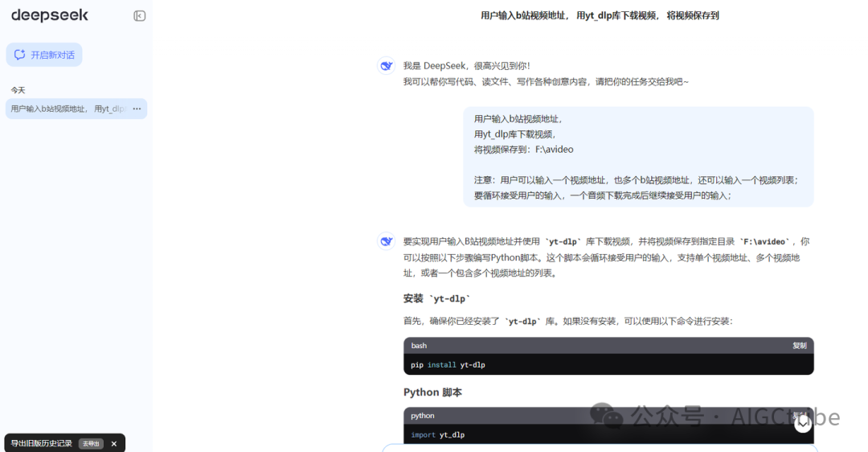This screenshot has width=868, height=452.
Task: Click the conversation title at the top
Action: pyautogui.click(x=600, y=15)
